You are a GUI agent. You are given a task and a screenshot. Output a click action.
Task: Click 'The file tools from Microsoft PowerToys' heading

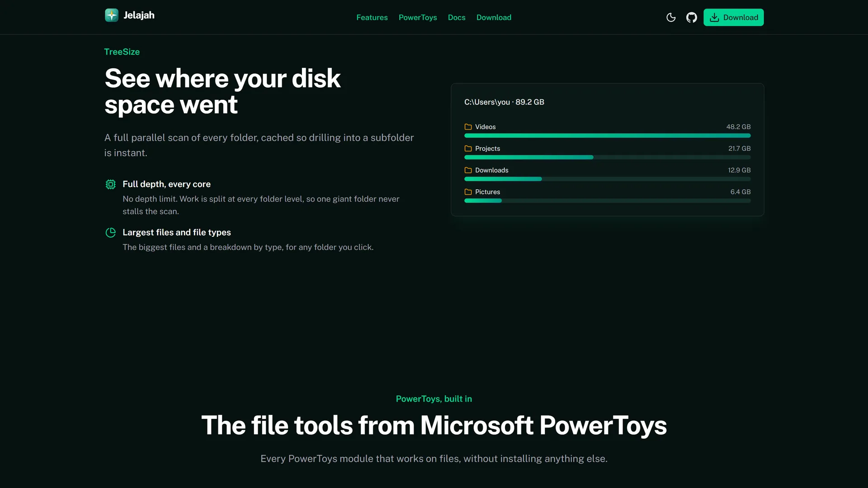click(x=434, y=426)
